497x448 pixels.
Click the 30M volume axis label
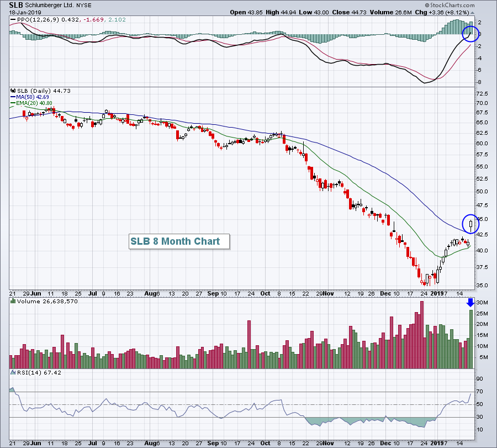point(482,303)
